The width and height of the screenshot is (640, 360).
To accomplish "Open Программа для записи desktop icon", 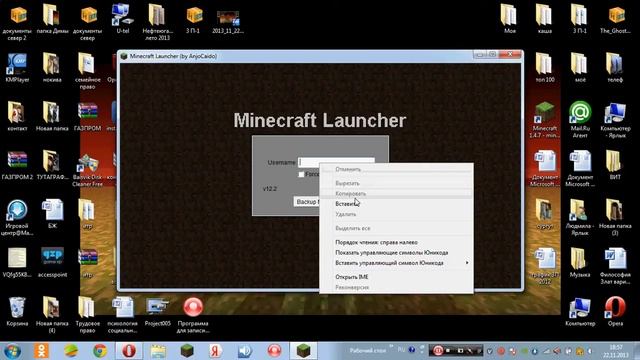I will pos(193,315).
